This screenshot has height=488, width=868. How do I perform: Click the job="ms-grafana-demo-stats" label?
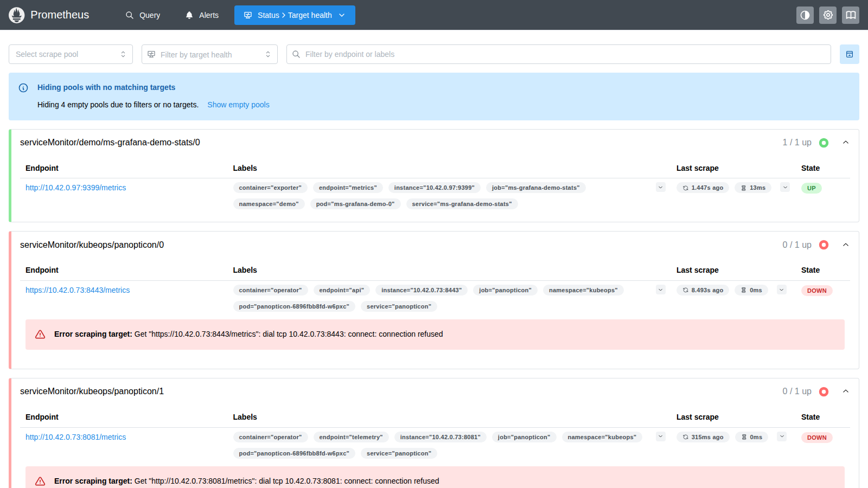coord(535,188)
